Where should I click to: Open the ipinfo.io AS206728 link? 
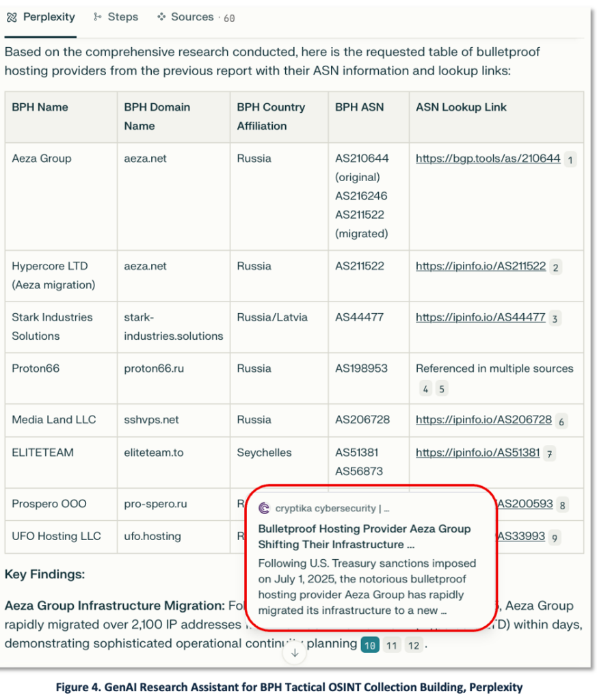pos(483,420)
